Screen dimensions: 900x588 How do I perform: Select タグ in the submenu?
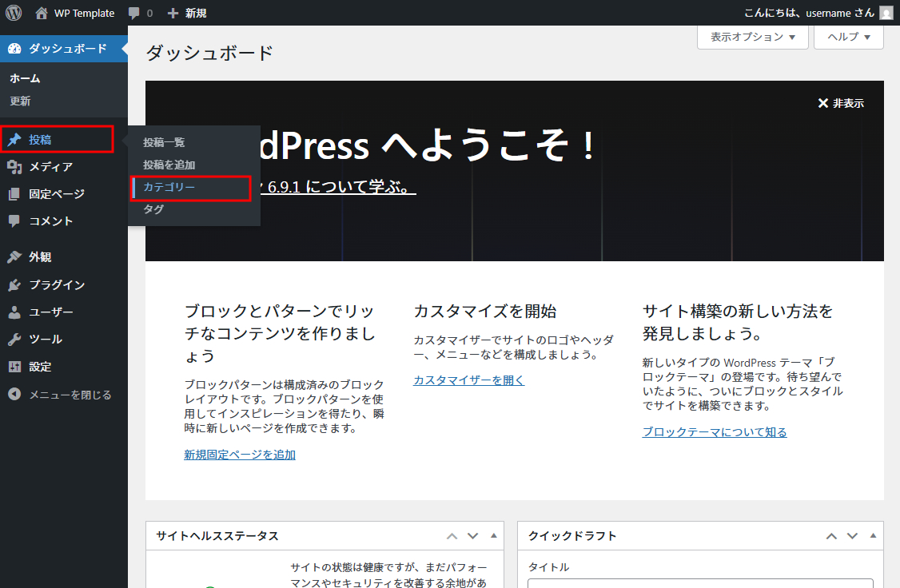(153, 209)
